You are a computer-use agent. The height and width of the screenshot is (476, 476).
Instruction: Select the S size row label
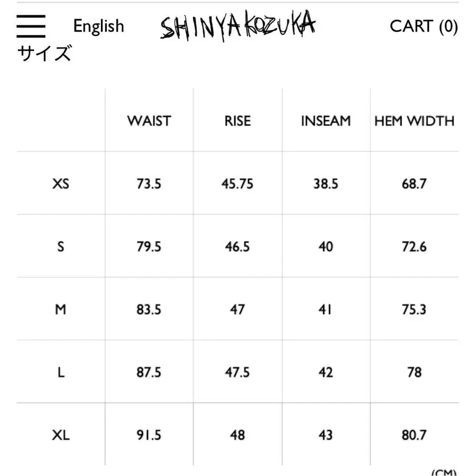point(61,246)
